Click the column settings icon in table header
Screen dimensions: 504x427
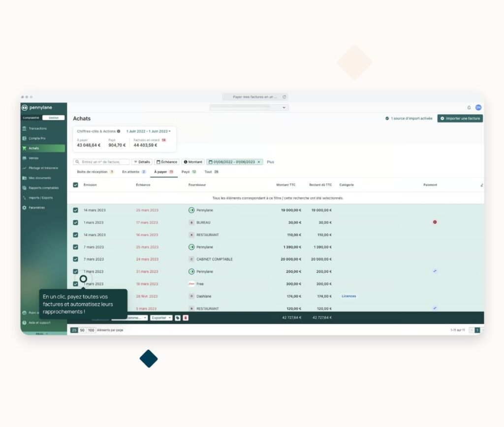tap(481, 185)
